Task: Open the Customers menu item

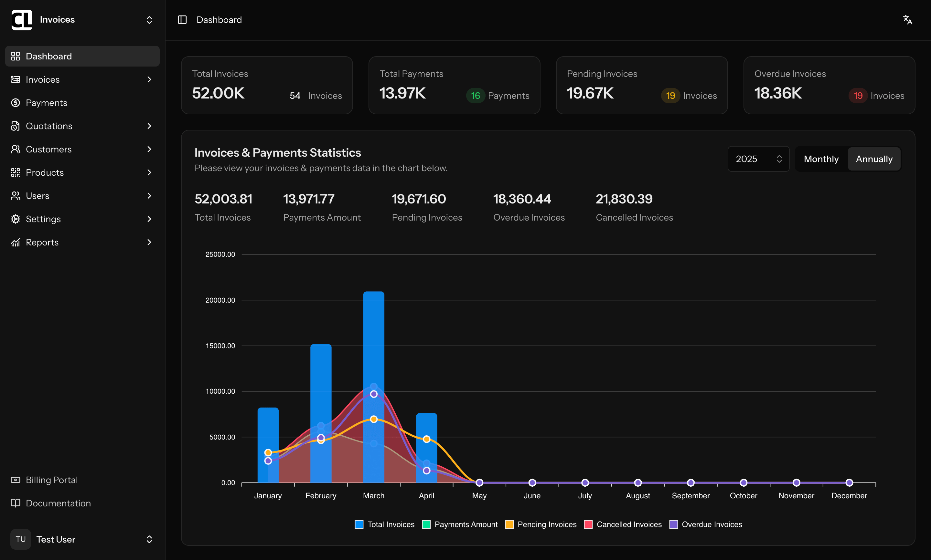Action: coord(49,149)
